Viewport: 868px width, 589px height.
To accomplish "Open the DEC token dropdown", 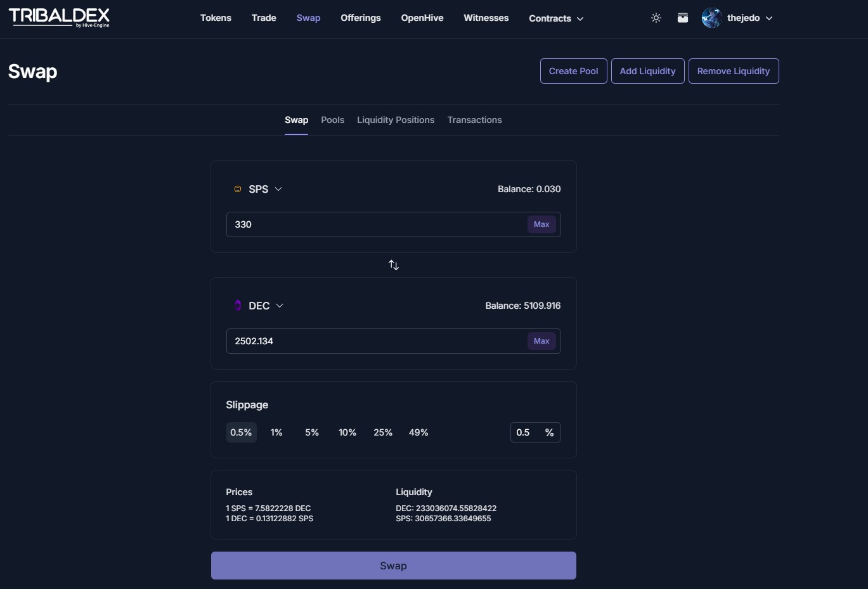I will click(259, 306).
